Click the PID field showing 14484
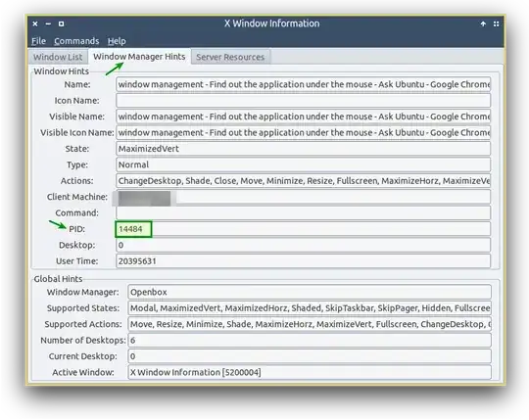This screenshot has height=420, width=529. pyautogui.click(x=303, y=229)
